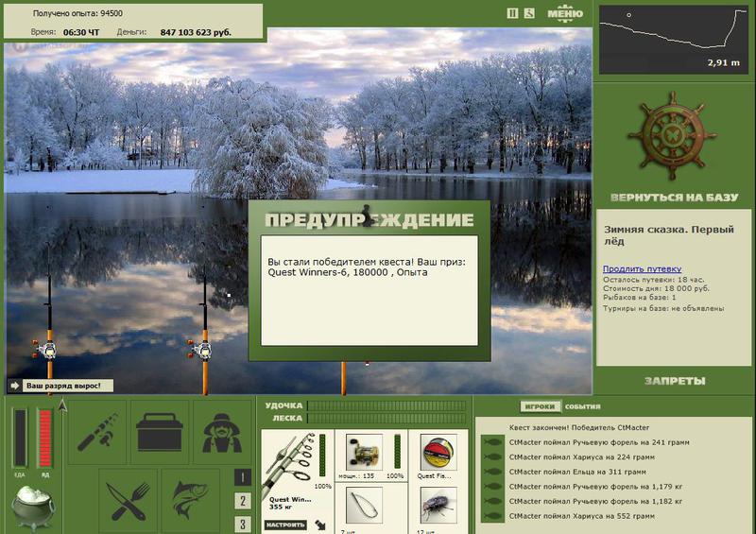The height and width of the screenshot is (534, 756).
Task: Click the arrow icon next to НАСТРОИТЬ
Action: 319,525
